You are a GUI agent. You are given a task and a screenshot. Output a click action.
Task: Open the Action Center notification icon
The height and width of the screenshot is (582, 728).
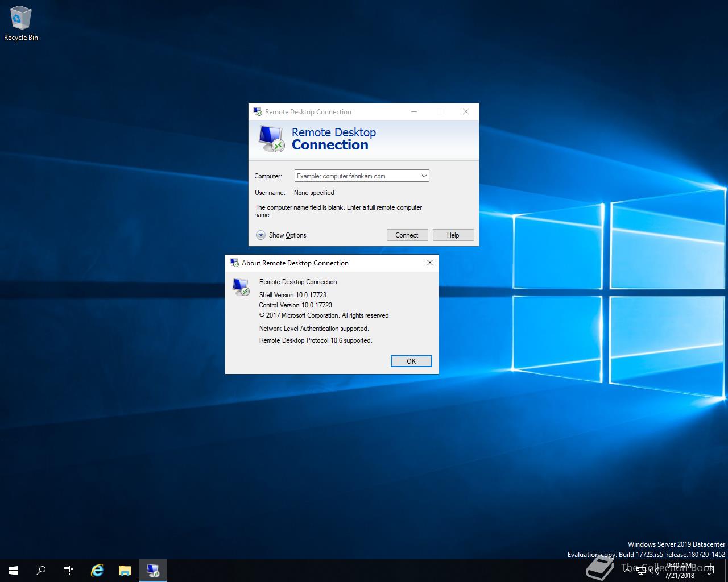tap(710, 571)
